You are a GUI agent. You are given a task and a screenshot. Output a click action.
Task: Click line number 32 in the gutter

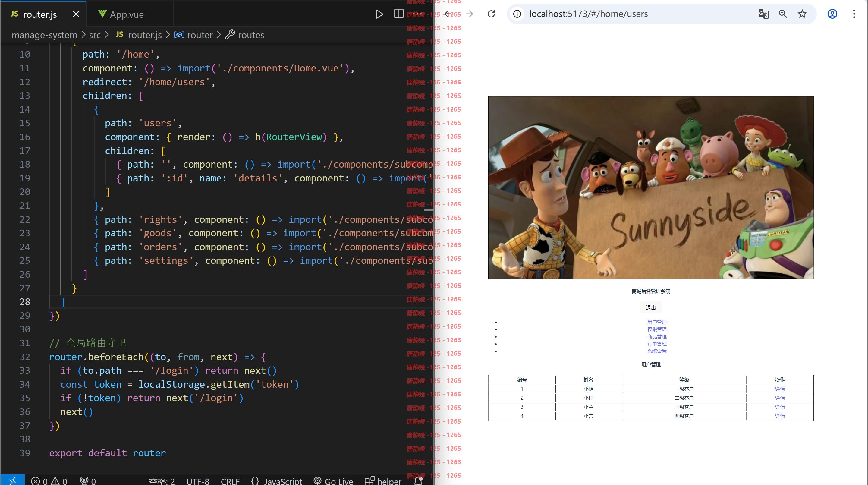tap(25, 357)
